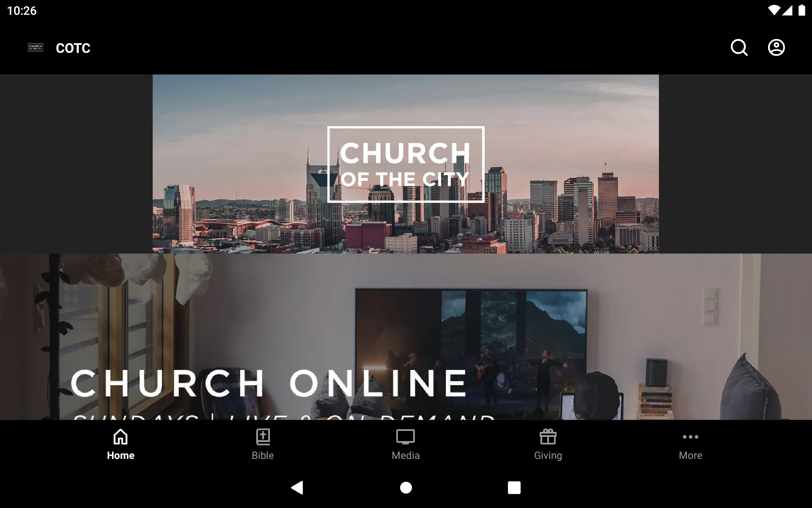Open the Bible section
The image size is (812, 508).
click(x=263, y=443)
